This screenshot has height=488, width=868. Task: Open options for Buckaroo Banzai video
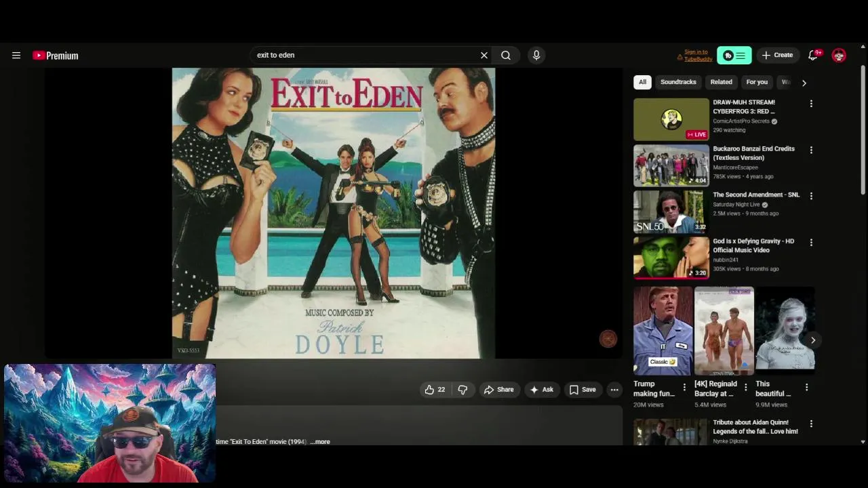pos(811,150)
